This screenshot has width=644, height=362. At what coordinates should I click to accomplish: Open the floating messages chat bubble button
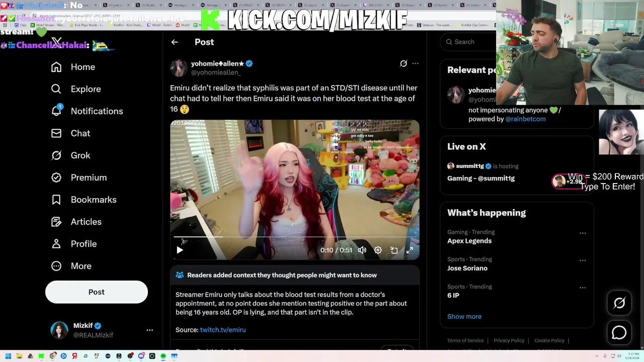click(x=619, y=333)
